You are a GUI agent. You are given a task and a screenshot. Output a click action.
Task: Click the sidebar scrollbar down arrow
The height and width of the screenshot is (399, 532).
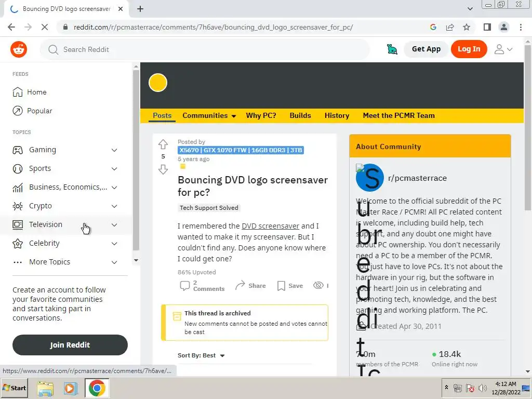point(136,260)
